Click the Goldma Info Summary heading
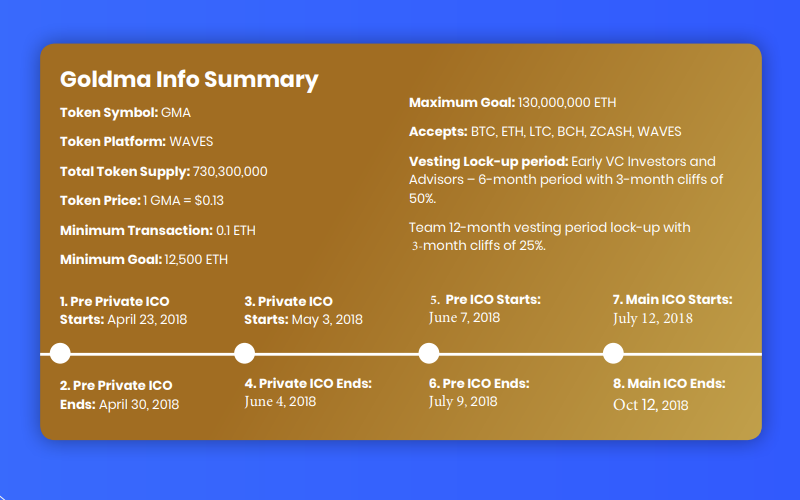The height and width of the screenshot is (500, 800). [189, 80]
